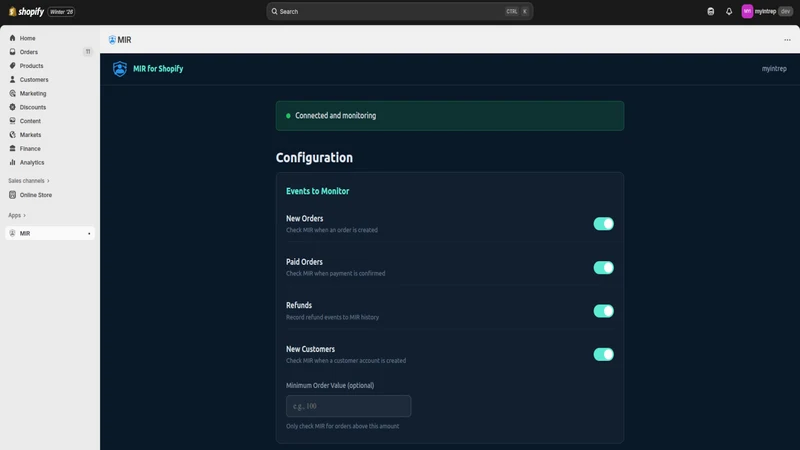Open the myintrep account menu
Screen dimensions: 800x450
click(x=767, y=11)
